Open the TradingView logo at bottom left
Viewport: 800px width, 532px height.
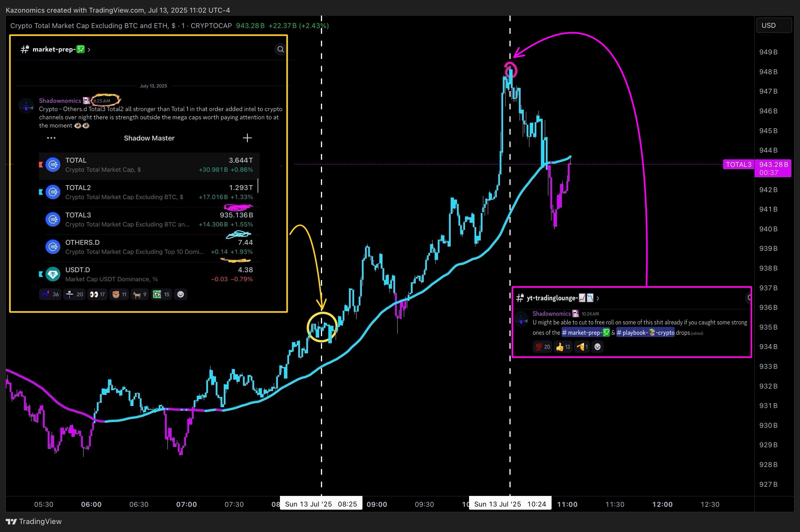34,521
